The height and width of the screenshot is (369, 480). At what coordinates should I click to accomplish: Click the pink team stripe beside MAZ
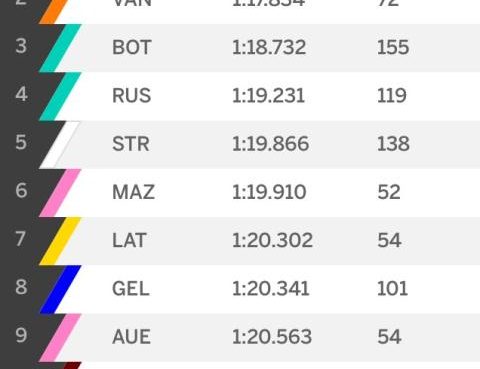pos(60,193)
